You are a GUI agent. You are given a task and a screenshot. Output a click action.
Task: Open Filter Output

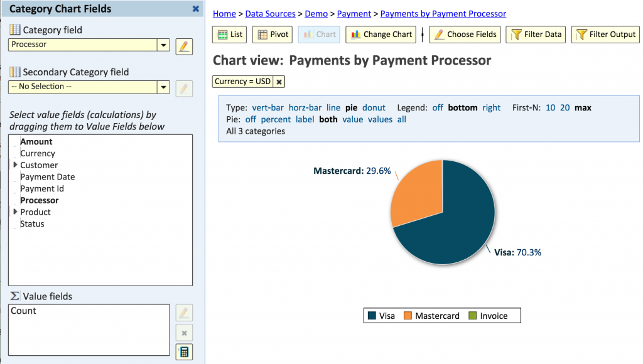click(x=605, y=35)
